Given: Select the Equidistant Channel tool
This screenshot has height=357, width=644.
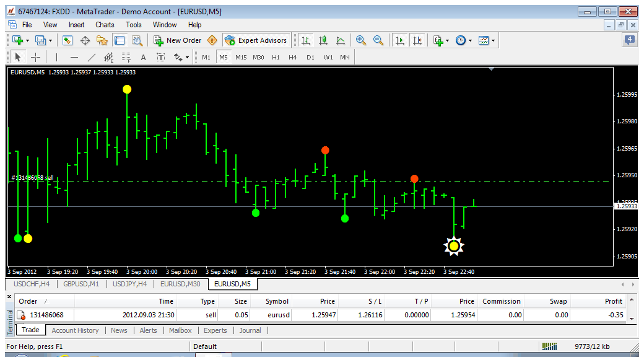Looking at the screenshot, I should click(x=109, y=57).
